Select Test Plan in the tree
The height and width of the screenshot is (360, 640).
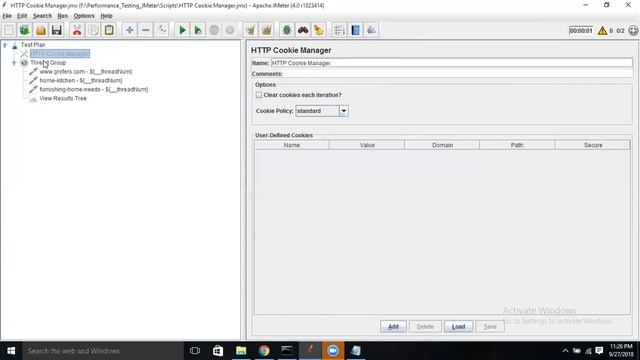[33, 45]
